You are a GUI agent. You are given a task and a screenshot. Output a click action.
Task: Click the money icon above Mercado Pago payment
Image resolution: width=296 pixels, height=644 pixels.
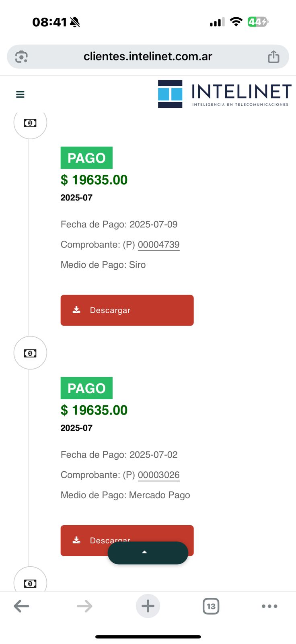[x=30, y=353]
